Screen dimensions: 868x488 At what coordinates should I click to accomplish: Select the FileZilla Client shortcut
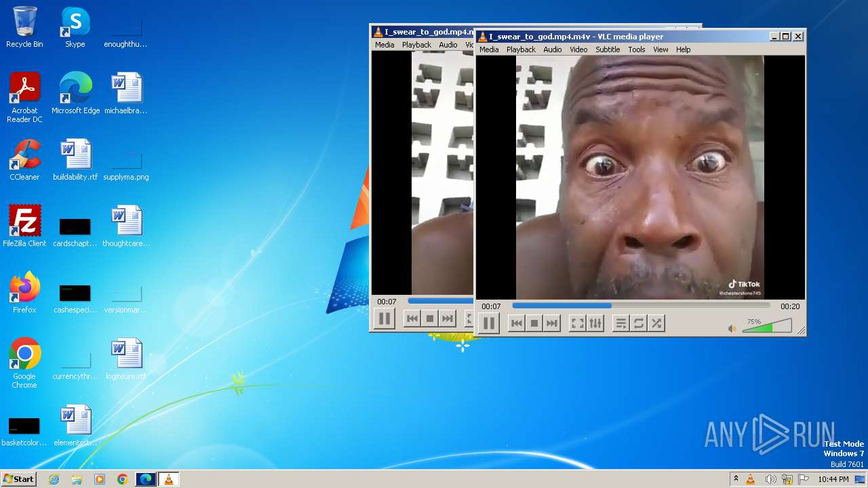(x=24, y=226)
